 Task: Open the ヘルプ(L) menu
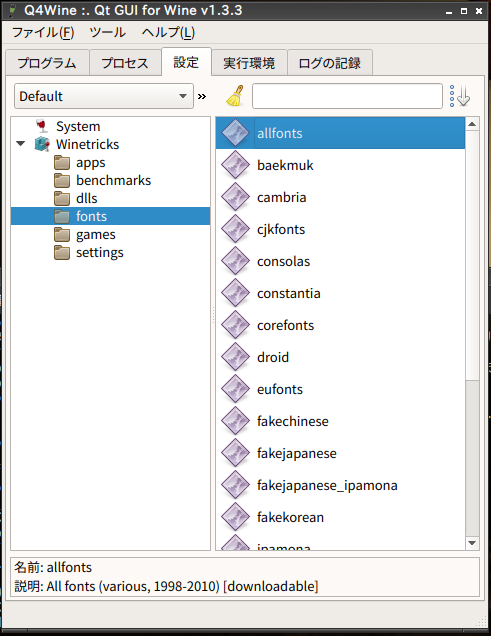[x=168, y=32]
